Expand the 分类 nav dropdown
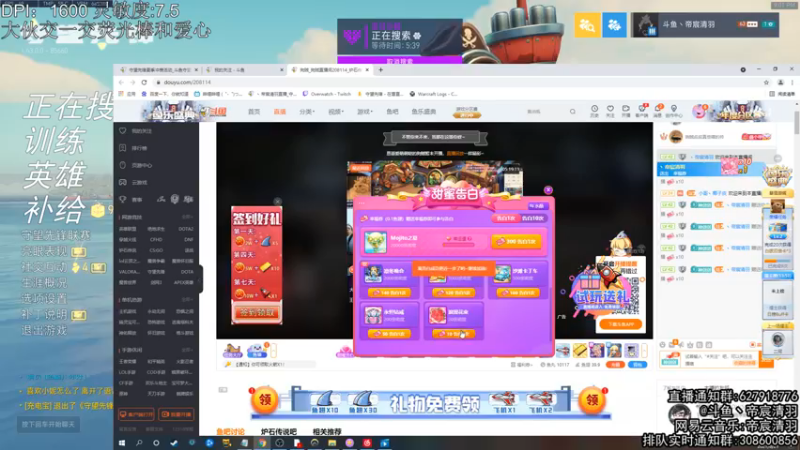This screenshot has width=800, height=450. point(307,112)
